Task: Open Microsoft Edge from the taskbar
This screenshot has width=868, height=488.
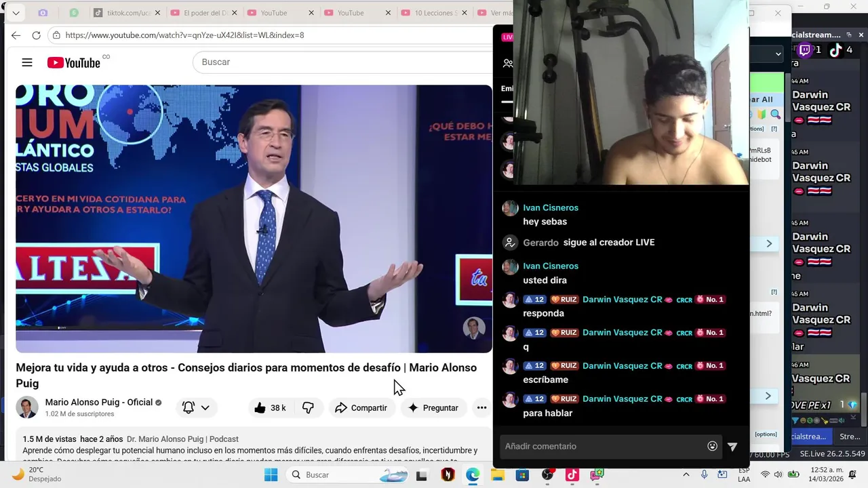Action: (x=473, y=475)
